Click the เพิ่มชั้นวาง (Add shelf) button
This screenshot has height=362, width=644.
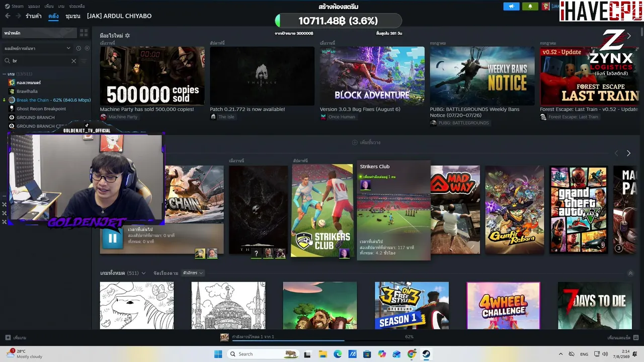(x=366, y=143)
